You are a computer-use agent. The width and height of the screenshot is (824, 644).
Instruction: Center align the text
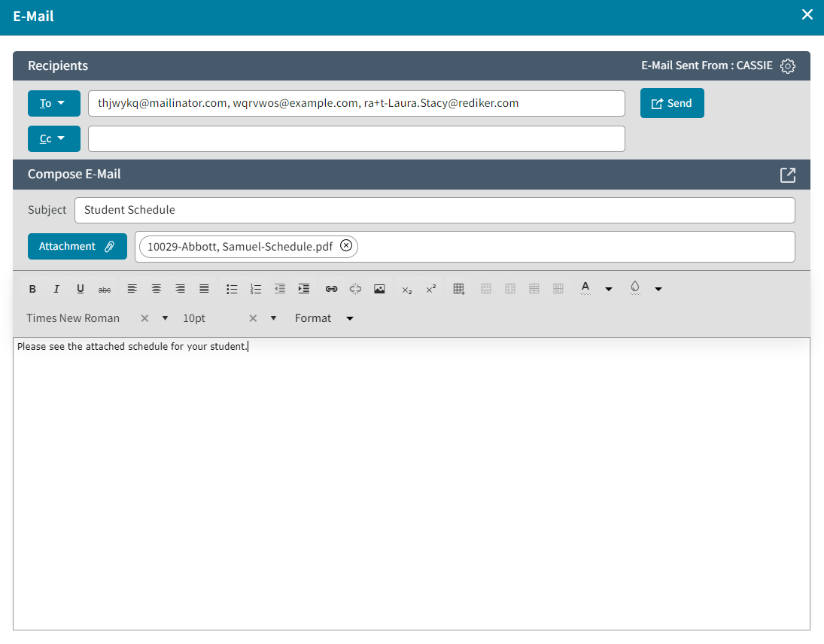[x=156, y=289]
